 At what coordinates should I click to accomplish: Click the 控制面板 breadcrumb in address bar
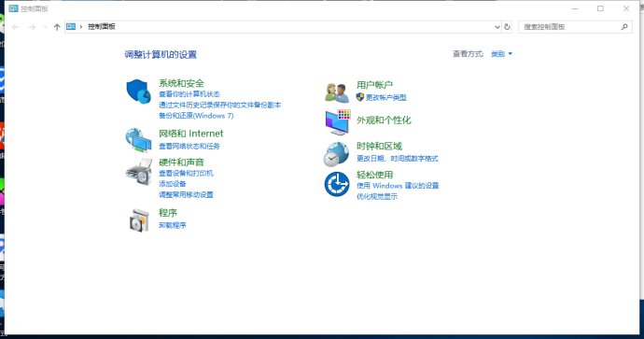click(102, 27)
